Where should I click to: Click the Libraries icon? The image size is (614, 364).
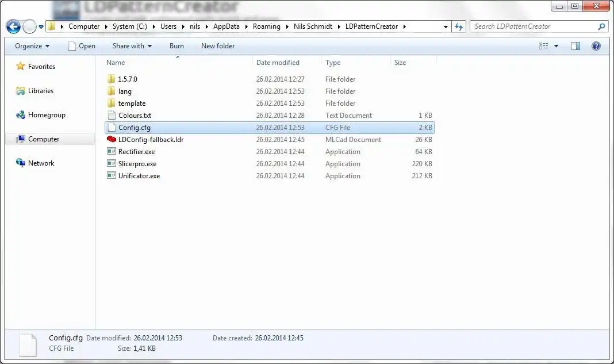tap(20, 91)
